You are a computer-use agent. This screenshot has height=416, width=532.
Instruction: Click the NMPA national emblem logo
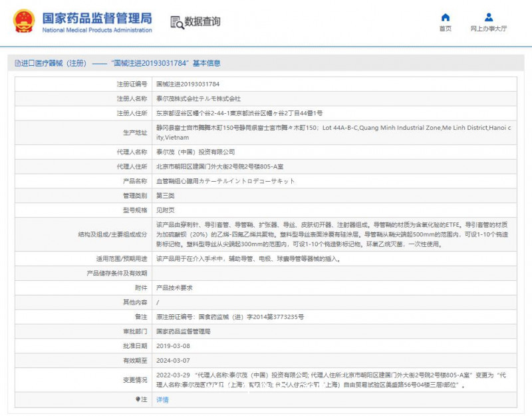(24, 21)
